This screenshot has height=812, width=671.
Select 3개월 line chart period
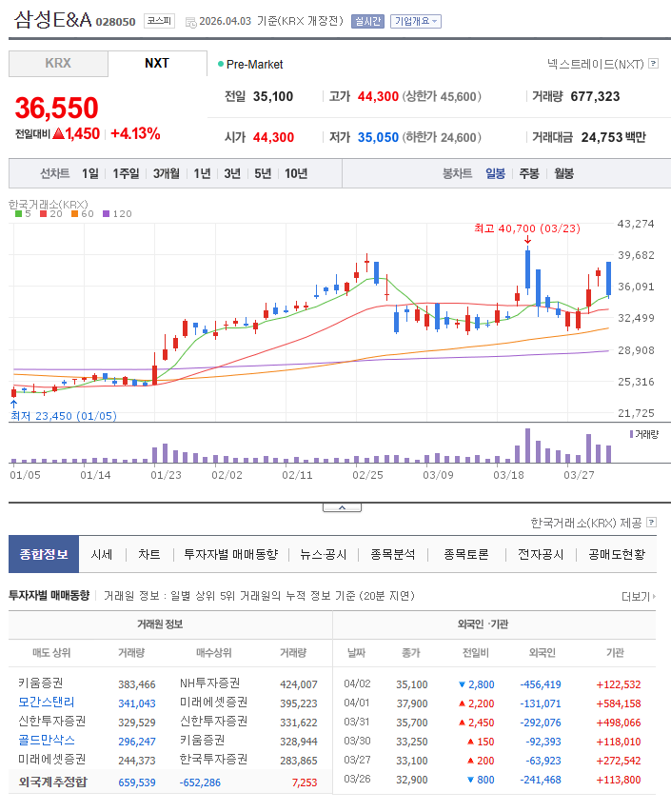click(167, 173)
